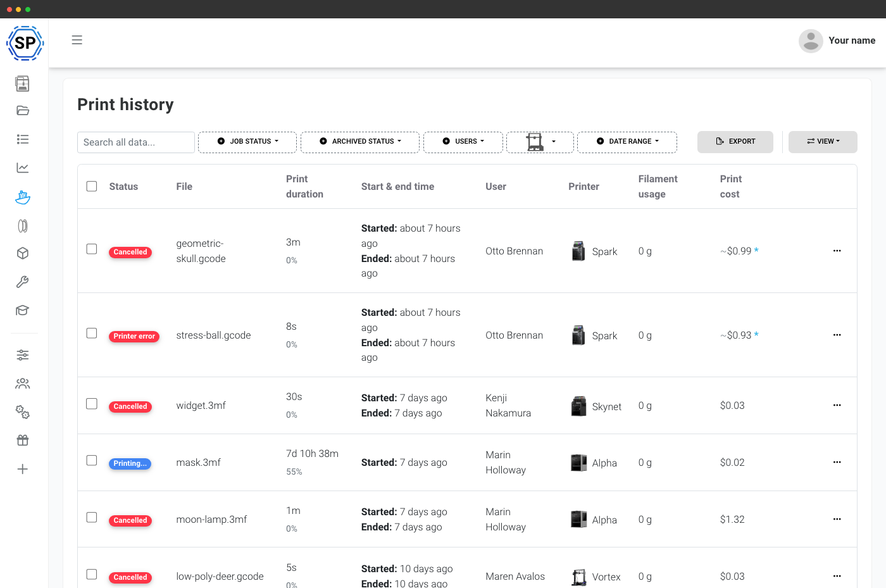Expand the Date Range filter dropdown

coord(627,142)
